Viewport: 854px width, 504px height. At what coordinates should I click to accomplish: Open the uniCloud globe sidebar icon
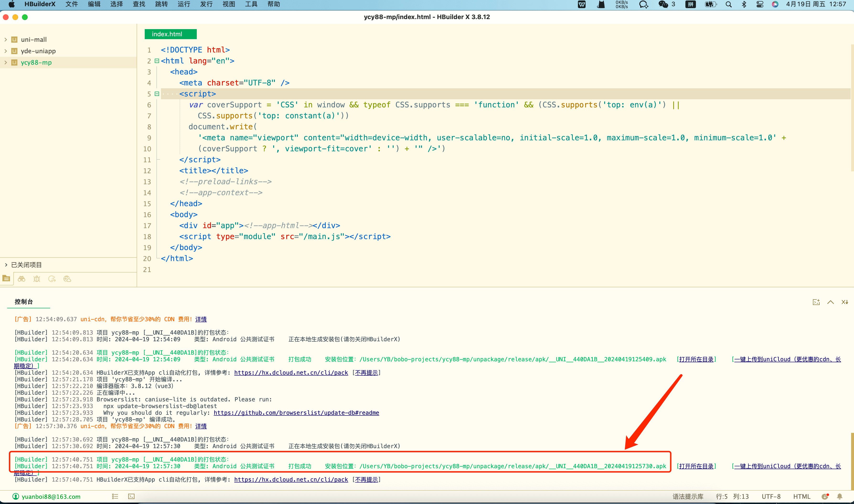point(67,279)
